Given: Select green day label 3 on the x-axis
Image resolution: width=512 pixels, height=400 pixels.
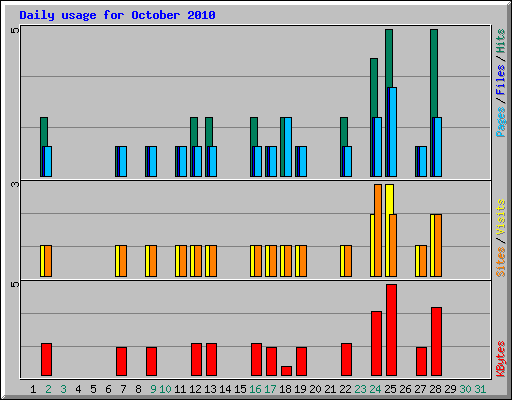Looking at the screenshot, I should coord(63,389).
